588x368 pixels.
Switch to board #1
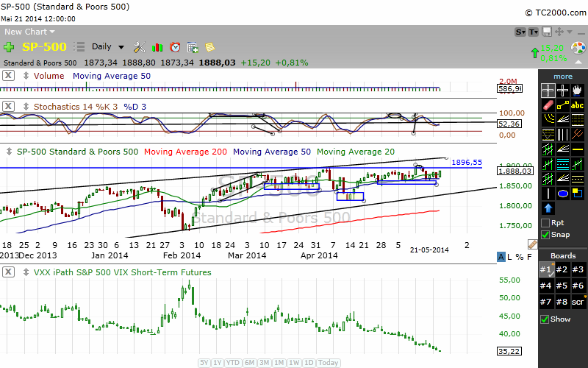pyautogui.click(x=546, y=269)
